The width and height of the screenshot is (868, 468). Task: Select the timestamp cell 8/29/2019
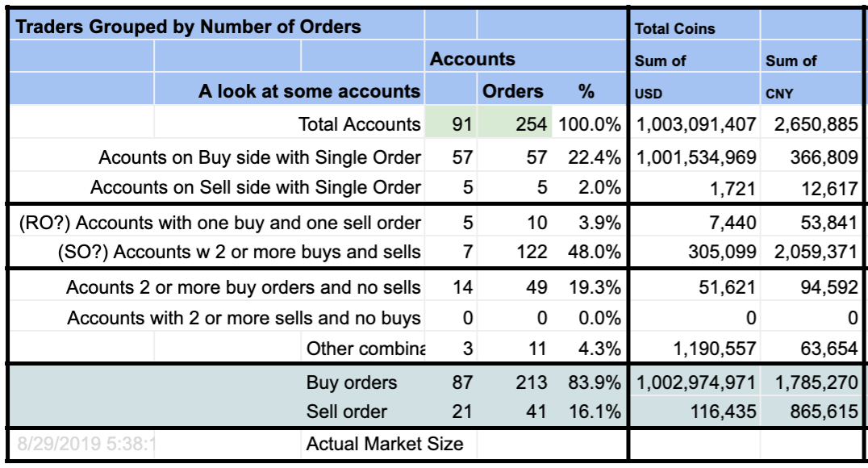click(82, 444)
